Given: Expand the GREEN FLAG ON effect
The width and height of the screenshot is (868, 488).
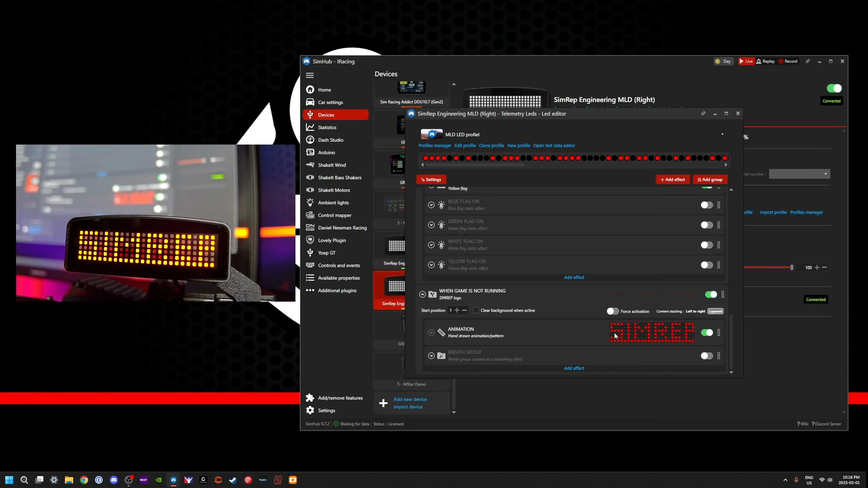Looking at the screenshot, I should pos(431,225).
